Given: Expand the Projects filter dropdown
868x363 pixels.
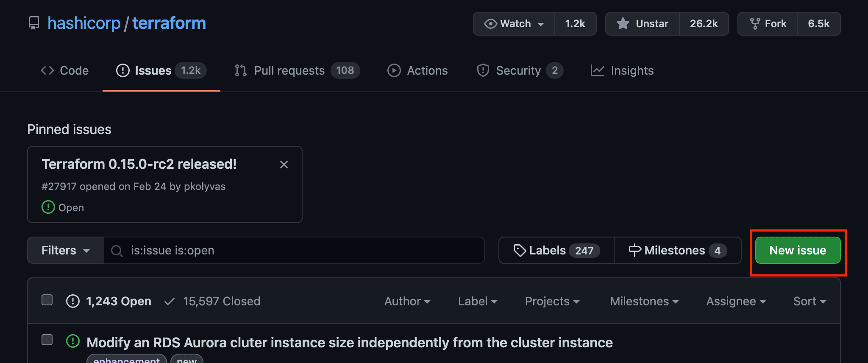Looking at the screenshot, I should (x=552, y=301).
